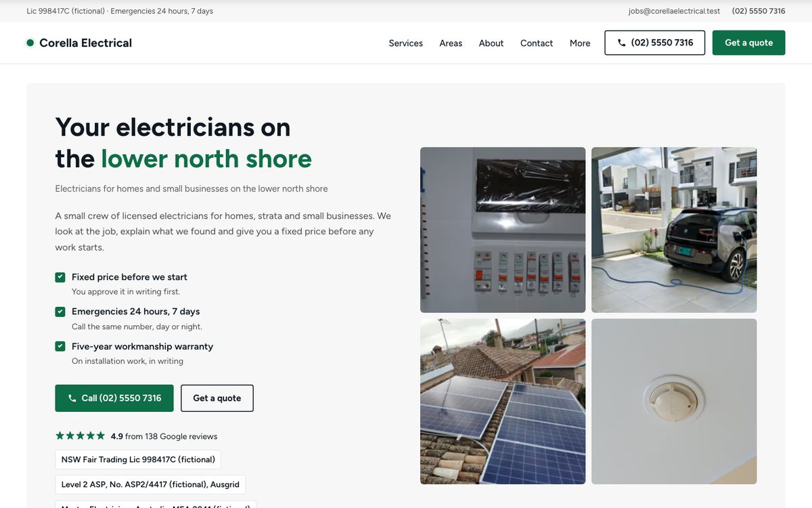Screen dimensions: 812x508
Task: Click the top bar phone number link
Action: point(759,11)
